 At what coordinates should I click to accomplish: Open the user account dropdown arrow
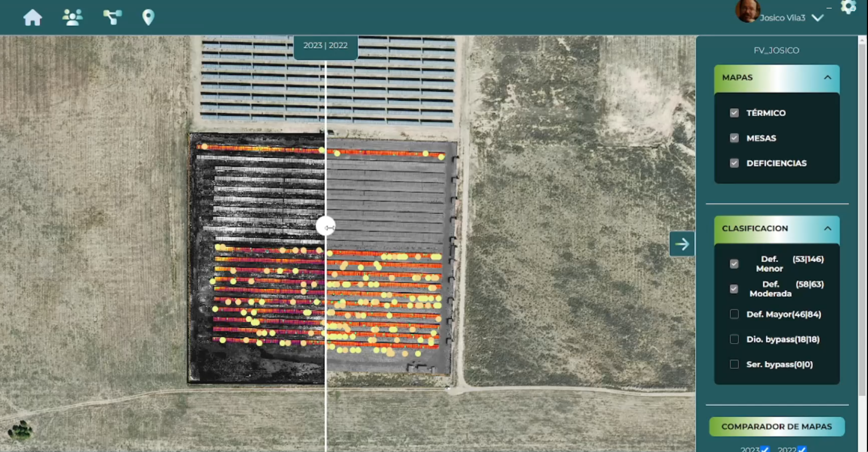pyautogui.click(x=818, y=18)
